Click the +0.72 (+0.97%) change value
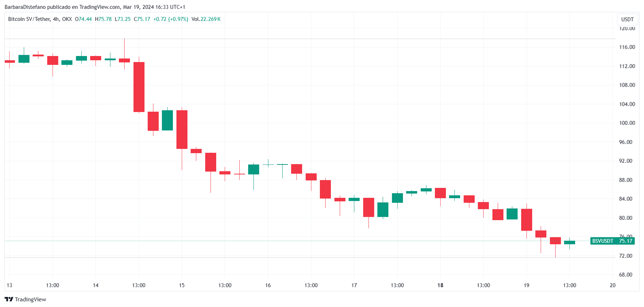644x307 pixels. tap(171, 19)
